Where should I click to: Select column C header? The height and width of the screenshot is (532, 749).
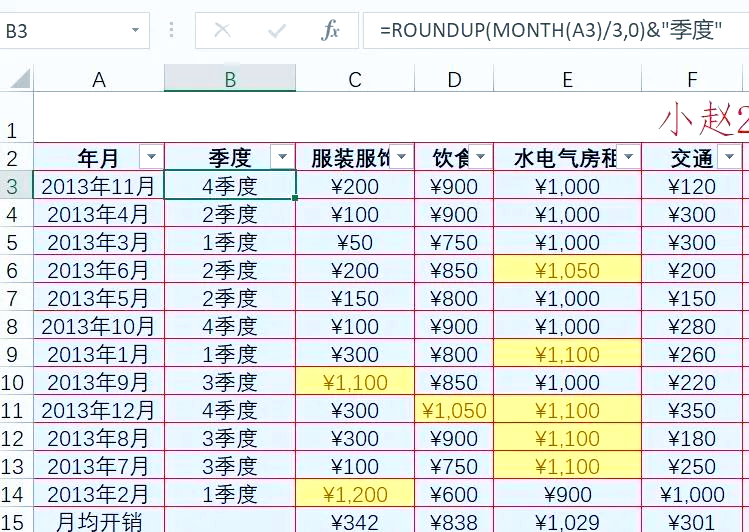(355, 79)
